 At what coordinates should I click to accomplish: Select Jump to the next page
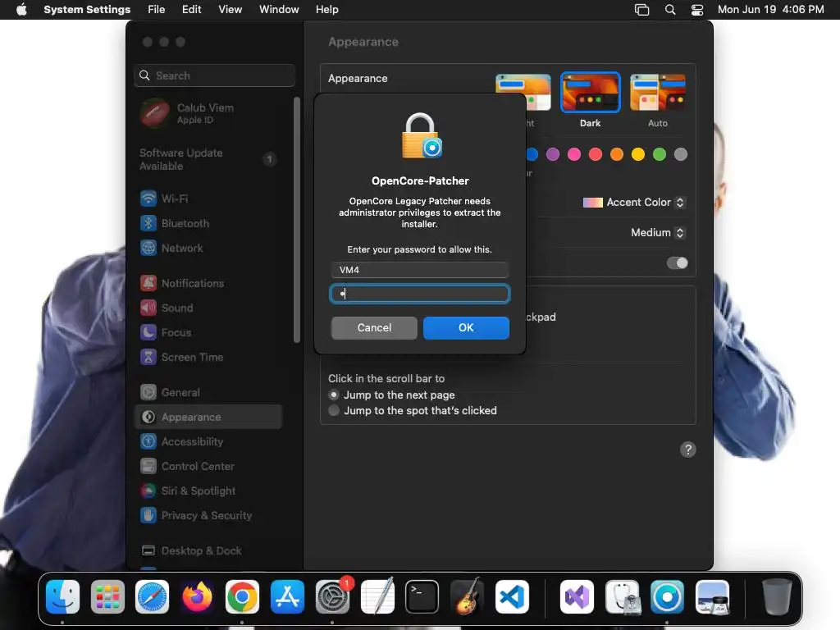pyautogui.click(x=334, y=395)
